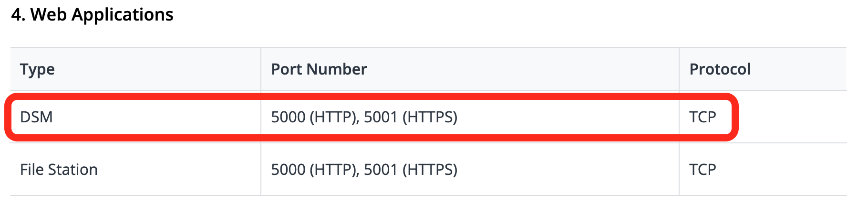Click TCP in the File Station row
This screenshot has height=216, width=868.
click(703, 170)
